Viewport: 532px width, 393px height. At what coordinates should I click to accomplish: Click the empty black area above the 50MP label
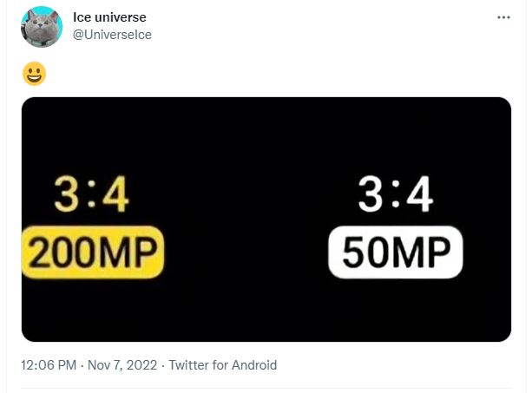(x=395, y=139)
